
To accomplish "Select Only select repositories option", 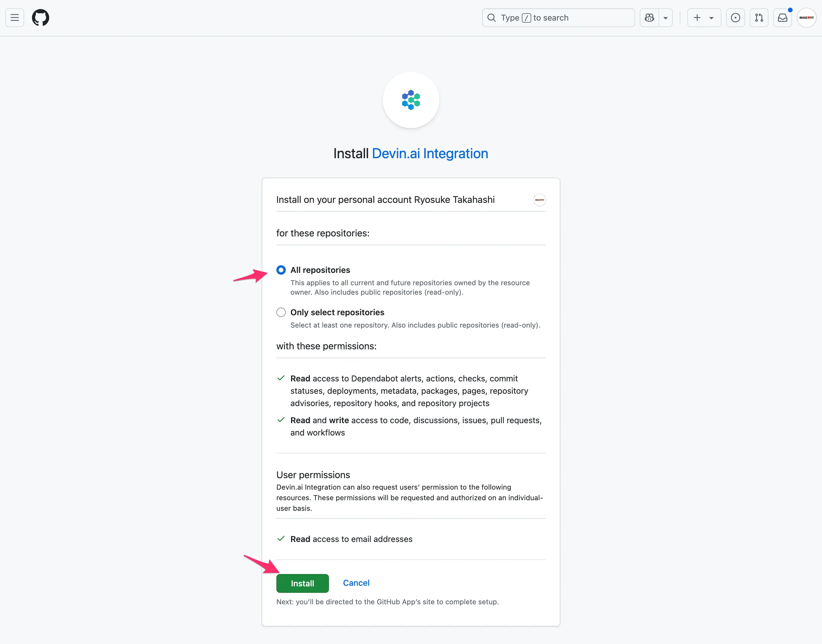I will (281, 312).
